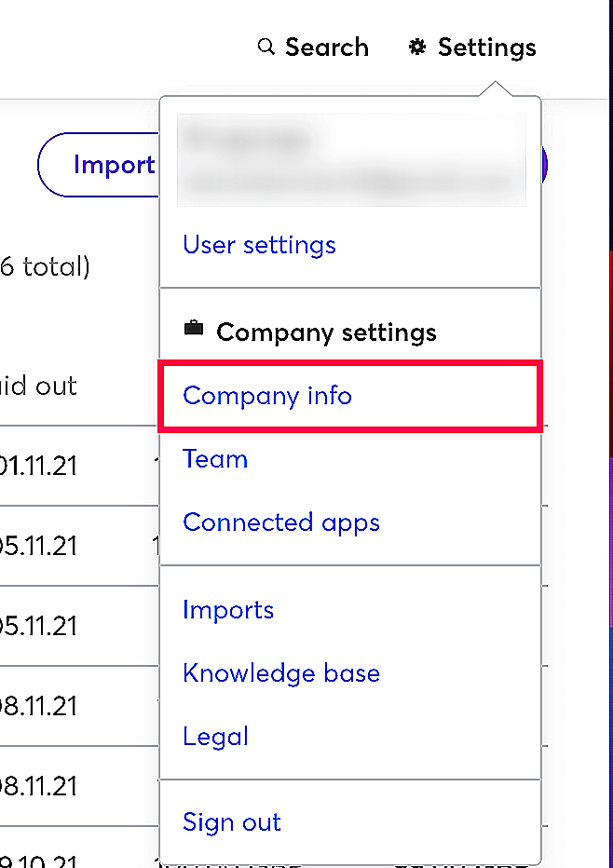
Task: View Connected apps
Action: click(x=281, y=522)
